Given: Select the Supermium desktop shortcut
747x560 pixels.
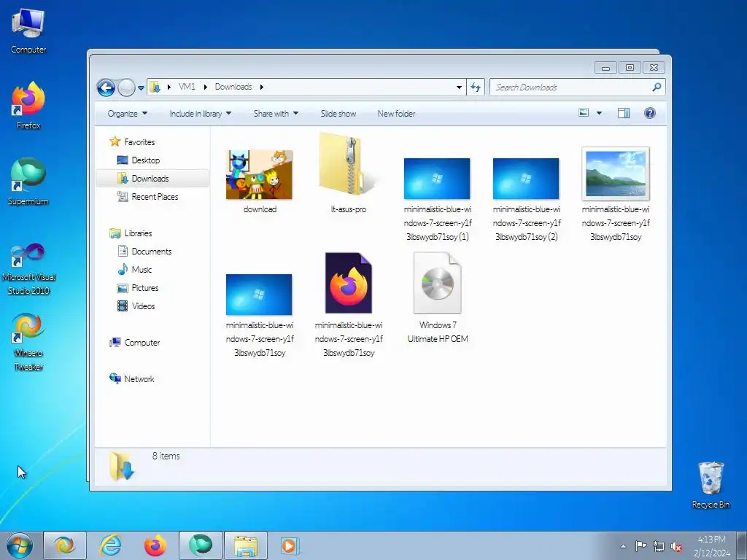Looking at the screenshot, I should pyautogui.click(x=28, y=182).
